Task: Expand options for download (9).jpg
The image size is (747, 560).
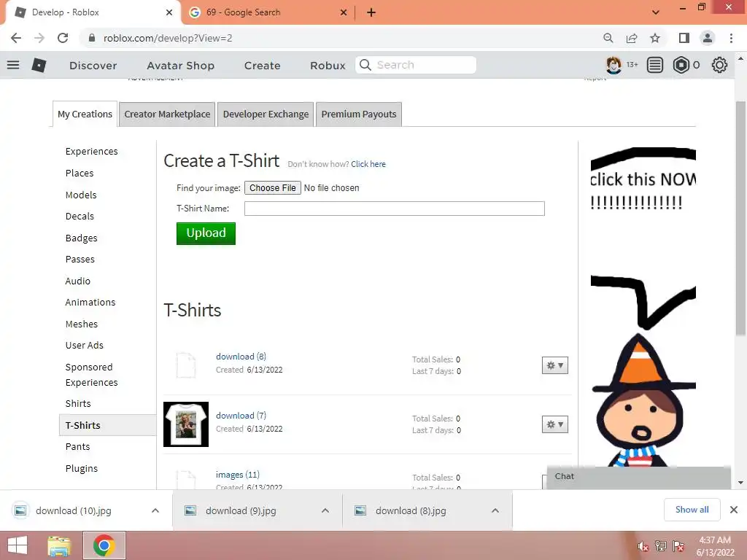Action: (325, 510)
